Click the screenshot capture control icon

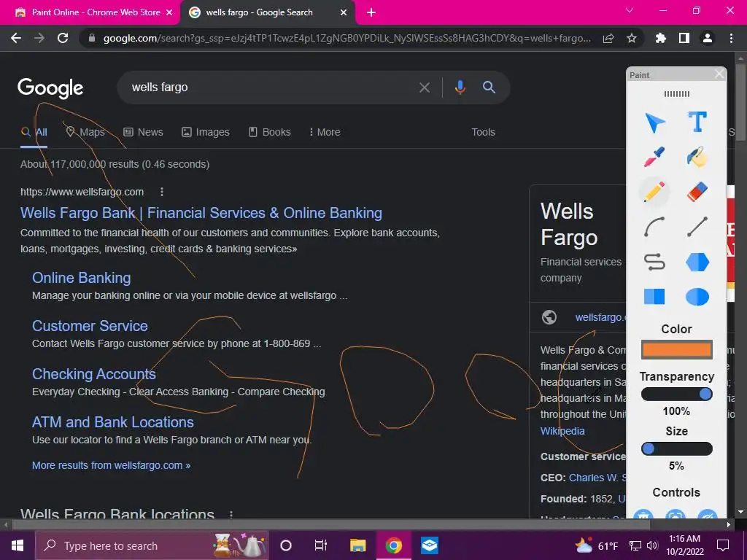pyautogui.click(x=676, y=514)
